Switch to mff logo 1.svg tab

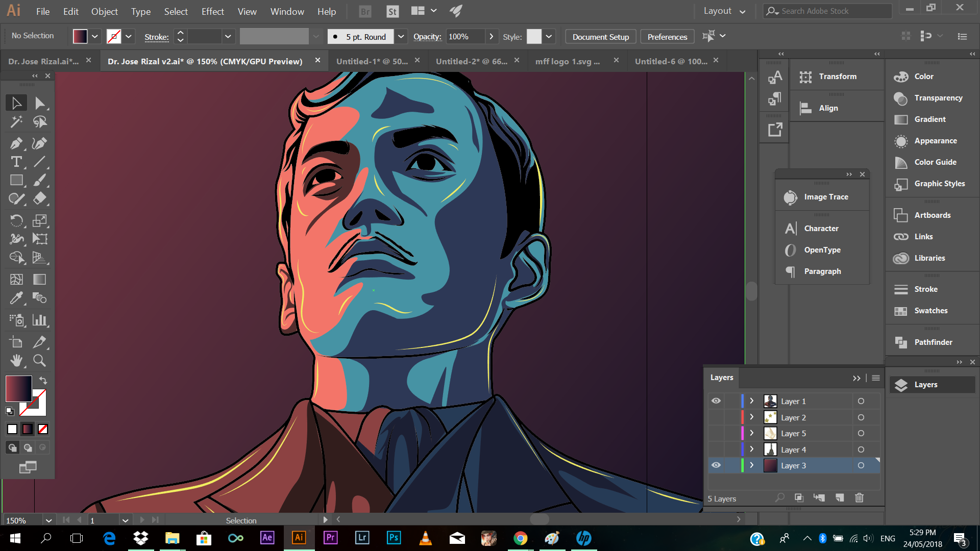pos(568,61)
